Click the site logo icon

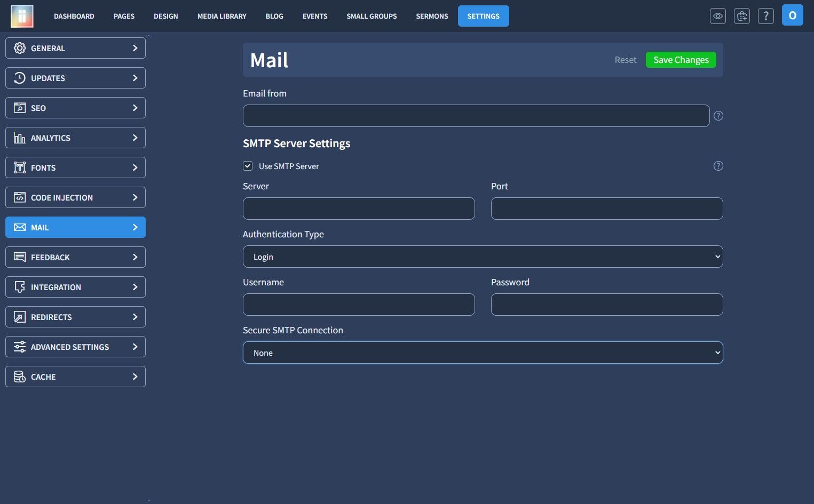pyautogui.click(x=22, y=16)
